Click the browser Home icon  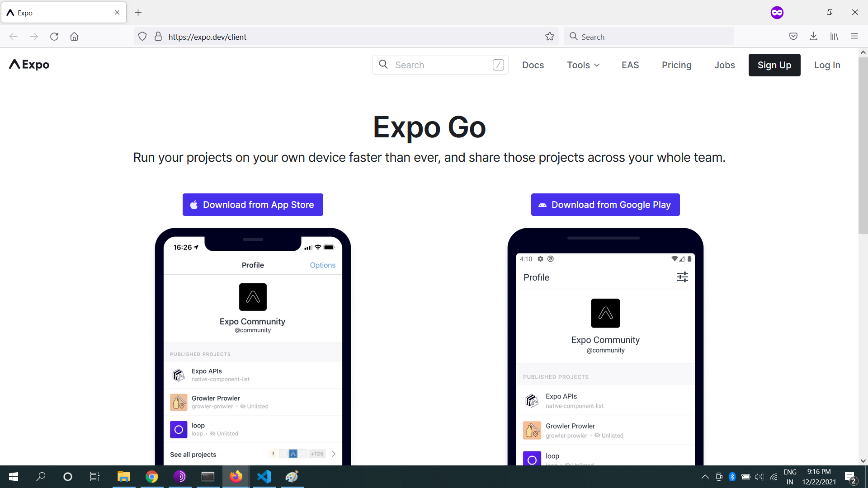click(74, 37)
